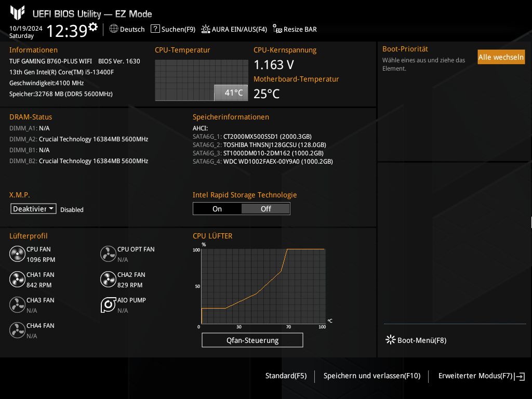Viewport: 532px width, 399px height.
Task: Click Speicher:32768 MB line
Action: (x=61, y=94)
